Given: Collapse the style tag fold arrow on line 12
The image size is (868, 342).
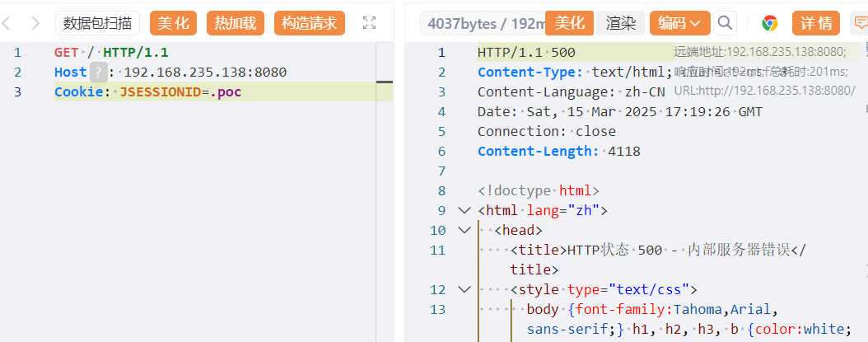Looking at the screenshot, I should [x=464, y=290].
